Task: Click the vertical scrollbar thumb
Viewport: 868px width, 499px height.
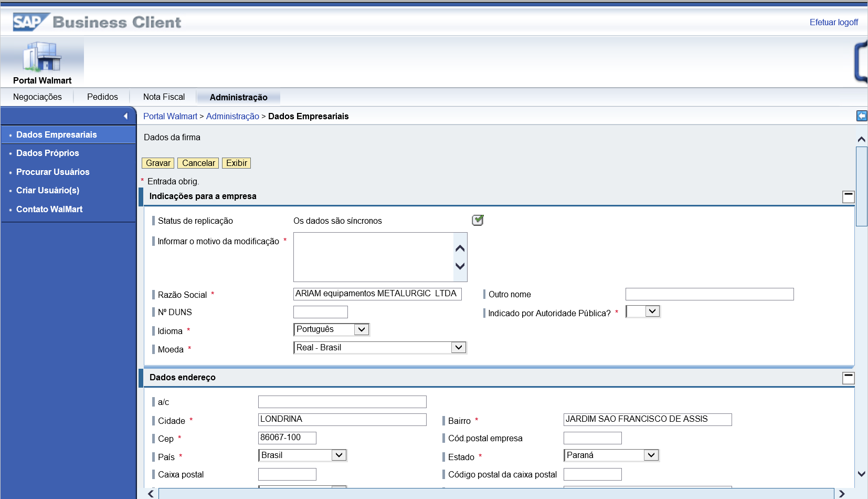Action: coord(861,186)
